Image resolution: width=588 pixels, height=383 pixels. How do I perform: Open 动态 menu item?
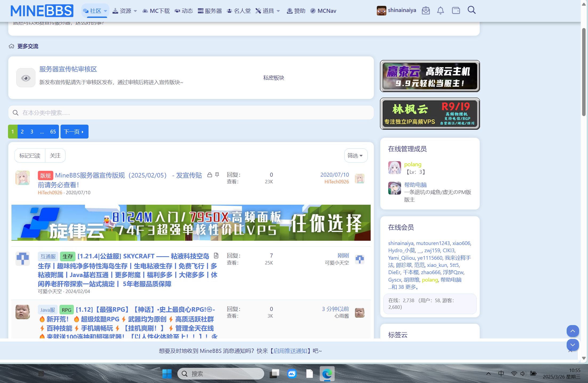pos(184,11)
